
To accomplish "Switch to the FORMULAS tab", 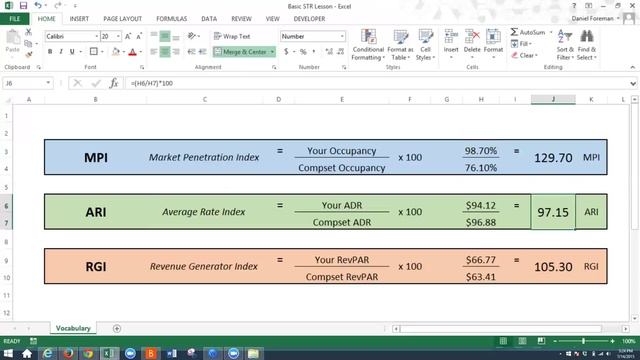I will tap(171, 19).
